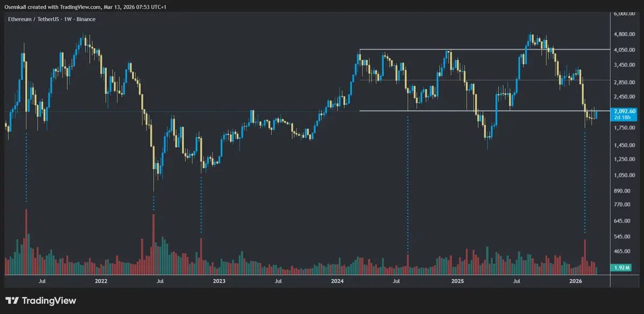644x314 pixels.
Task: Click the 1,050.00 price axis label
Action: pos(625,175)
